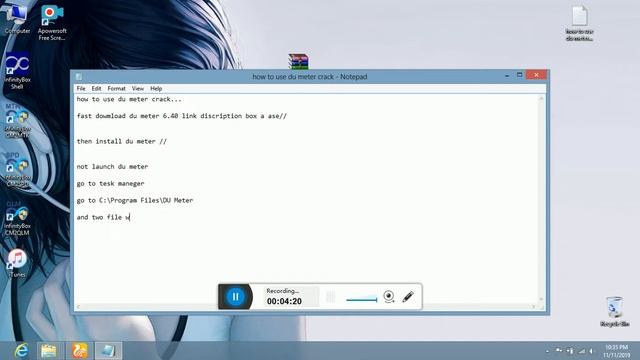Click the line 'how to use du meter crack...'
640x360 pixels.
[x=129, y=99]
